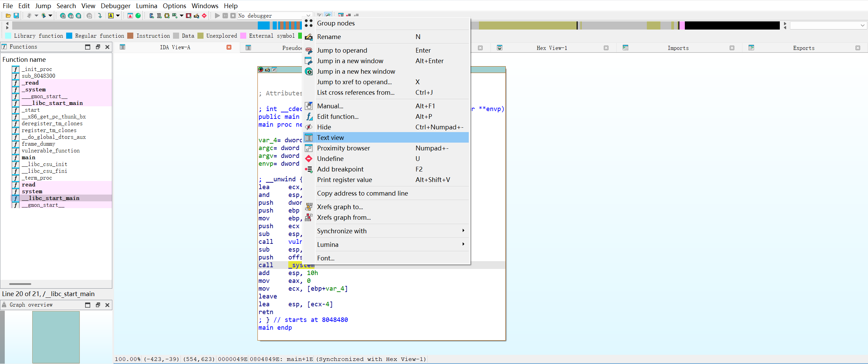This screenshot has width=868, height=364.
Task: Select main in the Functions list
Action: tap(28, 158)
